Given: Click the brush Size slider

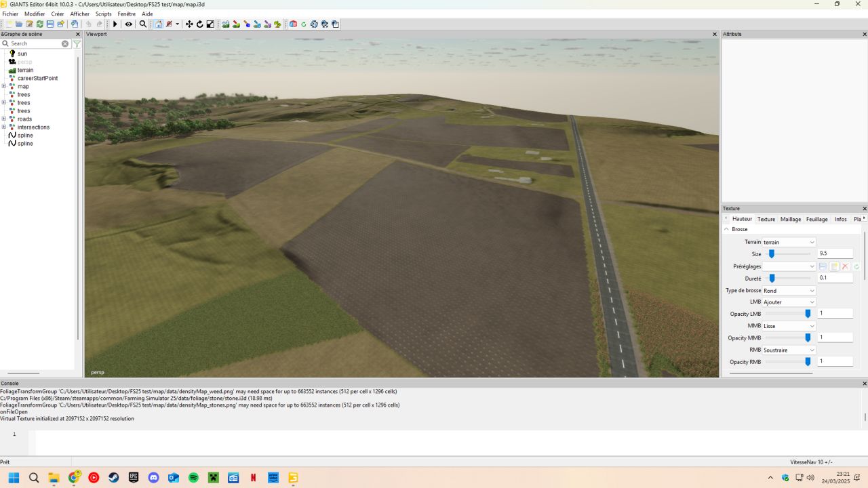Looking at the screenshot, I should 789,253.
